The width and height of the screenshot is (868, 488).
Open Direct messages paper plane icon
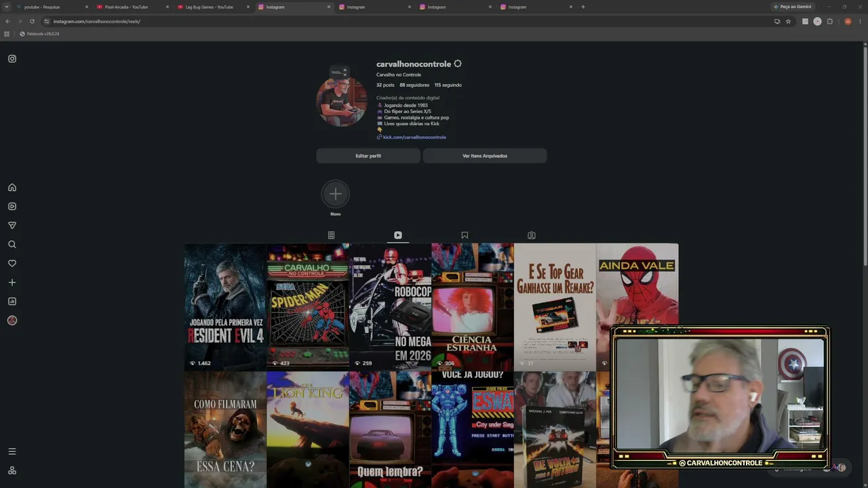(12, 226)
